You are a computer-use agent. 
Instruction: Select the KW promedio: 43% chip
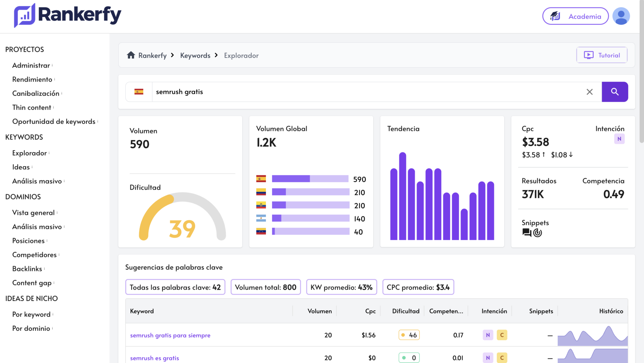coord(341,287)
